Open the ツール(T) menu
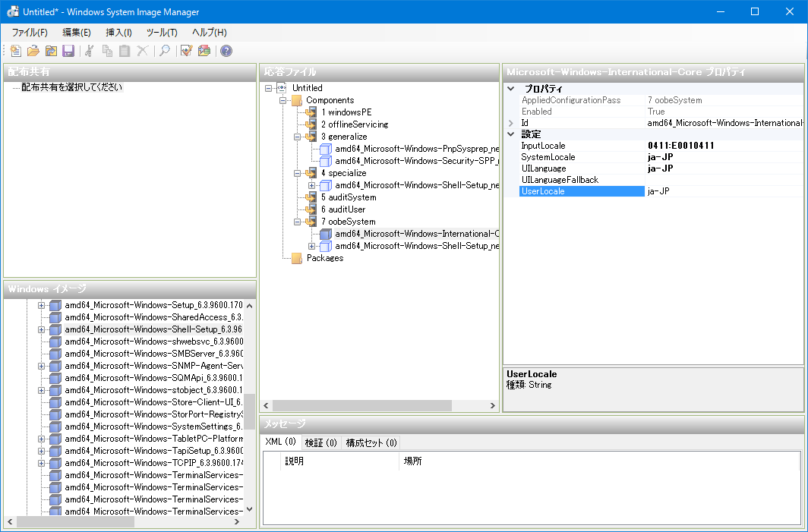This screenshot has height=532, width=808. (x=162, y=33)
